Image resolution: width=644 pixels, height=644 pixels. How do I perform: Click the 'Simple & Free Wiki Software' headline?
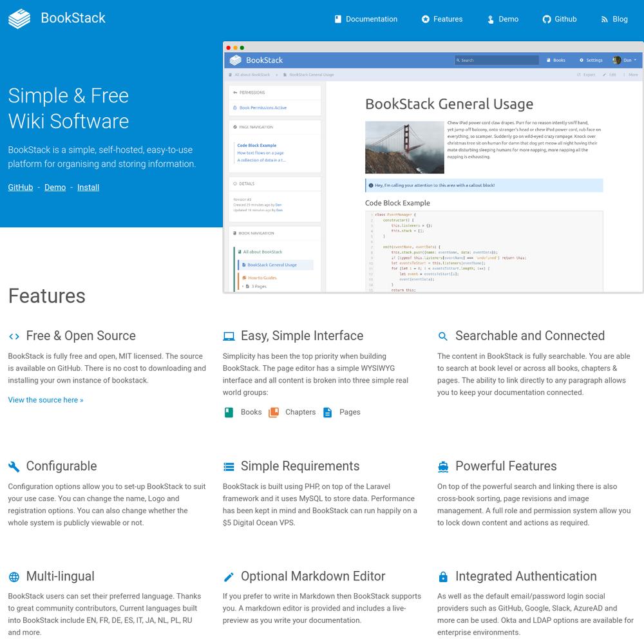coord(69,108)
